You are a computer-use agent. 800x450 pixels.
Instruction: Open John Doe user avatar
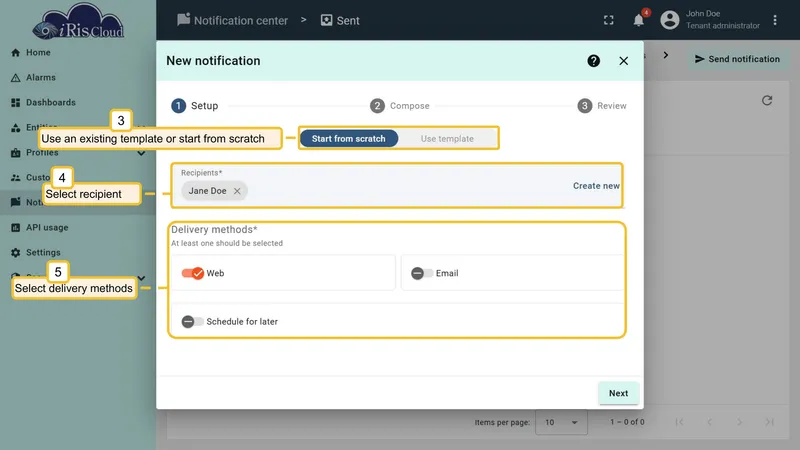tap(669, 20)
